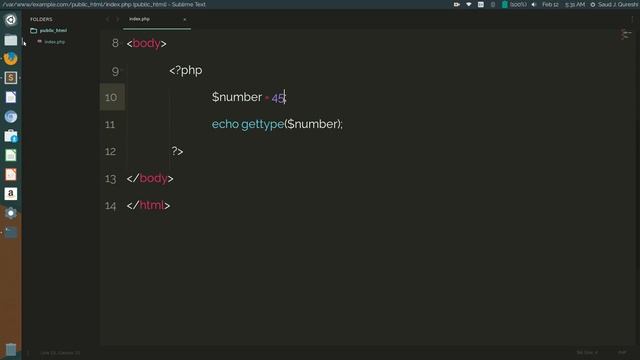Click the value 45 on line 10
640x360 pixels.
pos(278,98)
